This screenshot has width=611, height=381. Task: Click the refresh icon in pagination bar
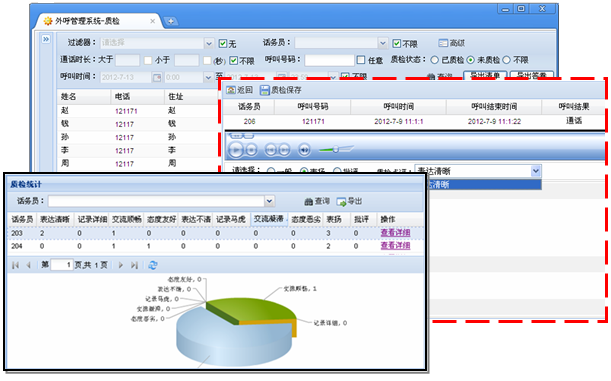tap(153, 265)
